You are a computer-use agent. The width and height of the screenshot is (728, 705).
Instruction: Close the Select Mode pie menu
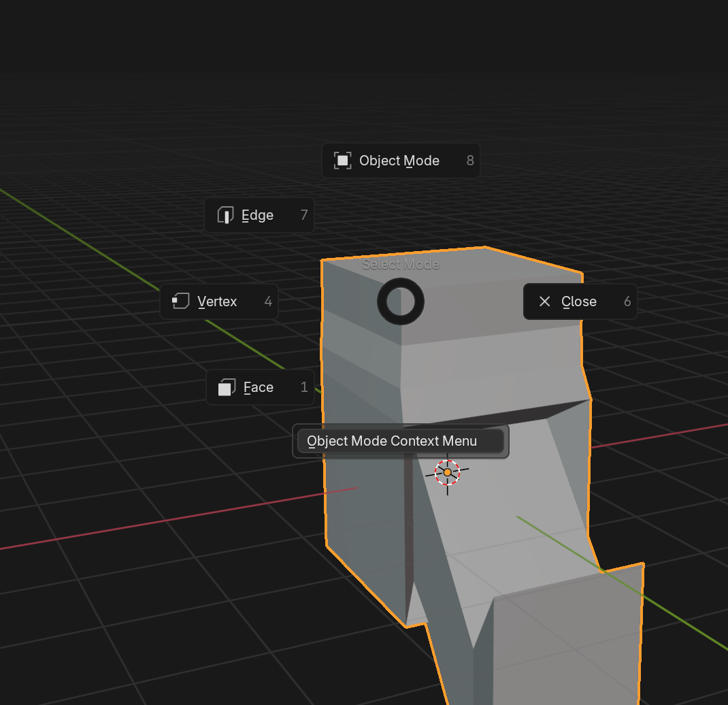coord(580,301)
